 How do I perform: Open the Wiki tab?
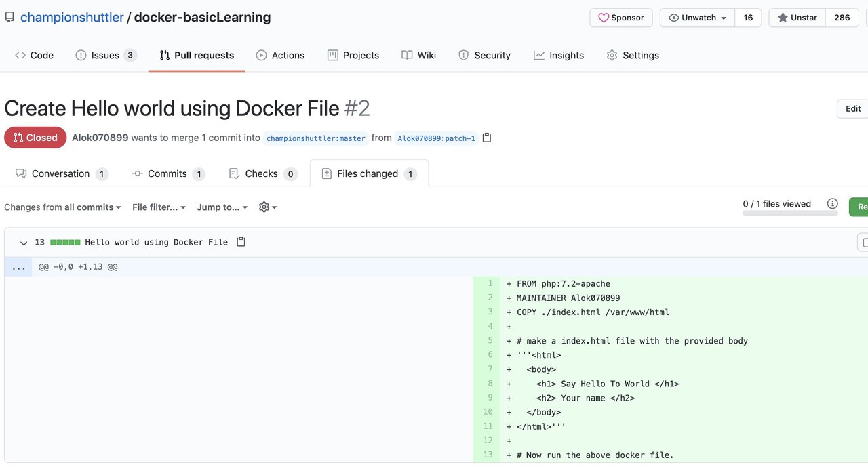[418, 55]
